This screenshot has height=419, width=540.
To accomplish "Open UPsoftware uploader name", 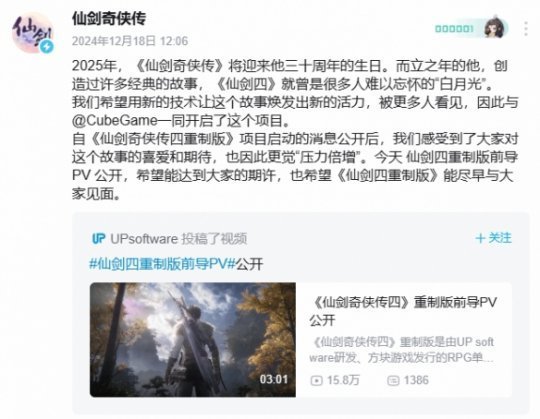I will click(x=144, y=239).
